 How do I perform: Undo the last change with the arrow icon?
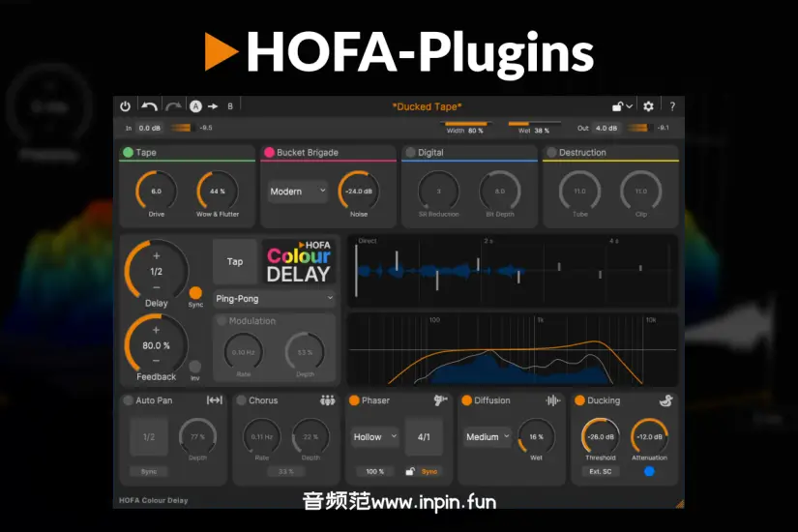point(149,106)
